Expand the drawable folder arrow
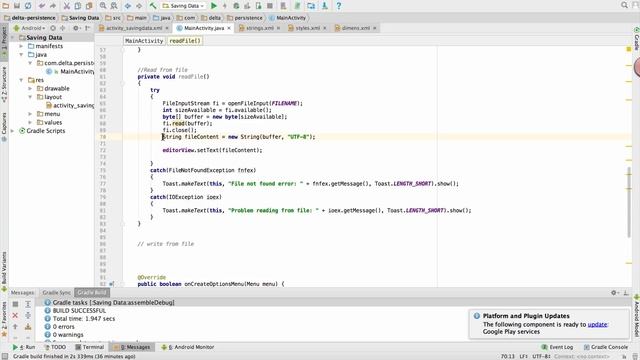This screenshot has height=360, width=640. (x=30, y=89)
